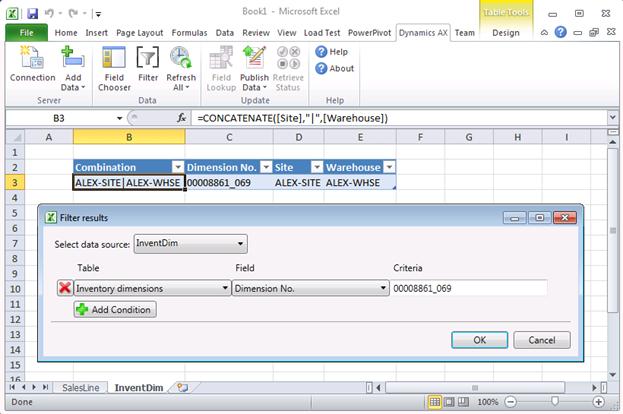Viewport: 623px width, 414px height.
Task: Click the Insert Function fx icon
Action: (x=182, y=118)
